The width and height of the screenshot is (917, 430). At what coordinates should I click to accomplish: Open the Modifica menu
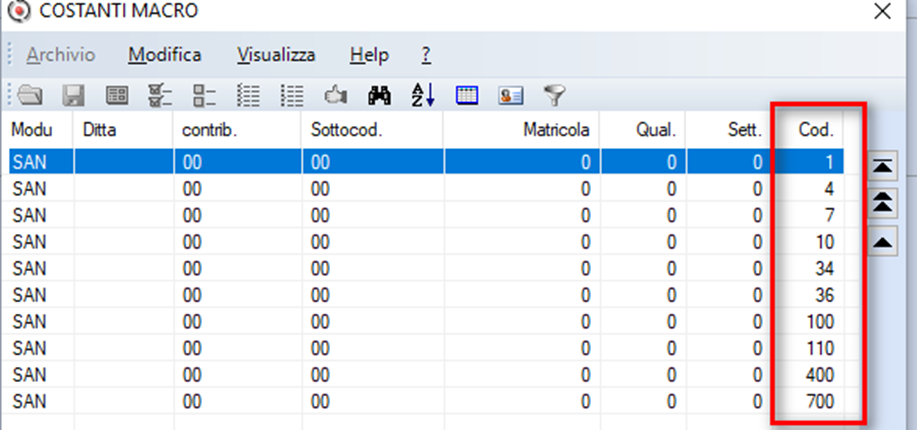165,55
